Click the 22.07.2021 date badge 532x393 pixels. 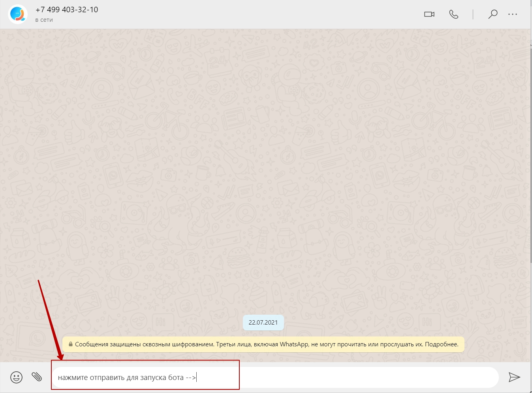click(x=263, y=323)
